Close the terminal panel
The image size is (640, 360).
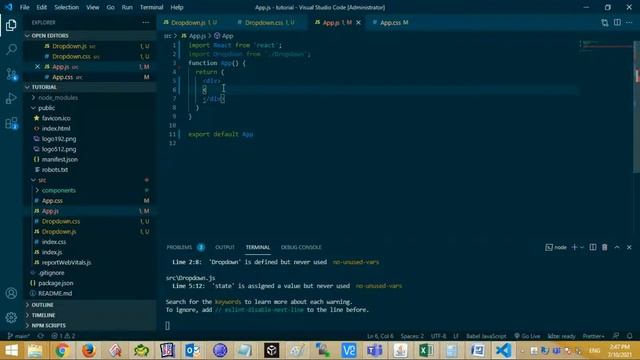[x=629, y=247]
